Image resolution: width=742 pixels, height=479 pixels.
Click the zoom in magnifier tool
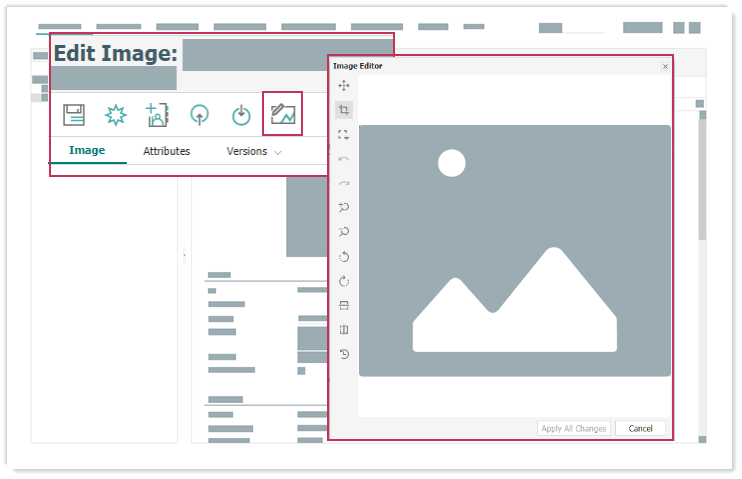(x=344, y=207)
